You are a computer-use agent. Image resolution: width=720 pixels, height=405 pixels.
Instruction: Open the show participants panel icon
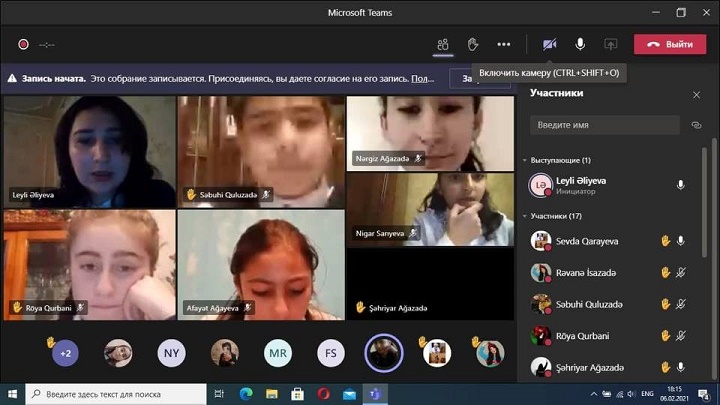tap(442, 44)
